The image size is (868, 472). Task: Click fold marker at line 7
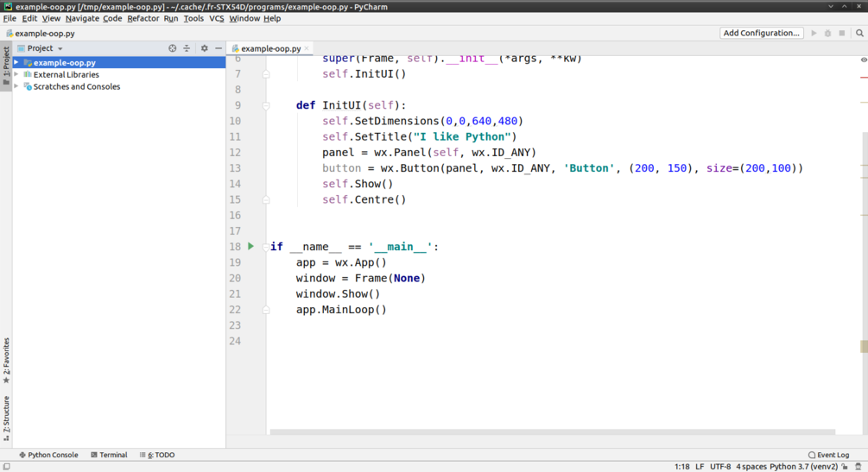click(x=266, y=73)
